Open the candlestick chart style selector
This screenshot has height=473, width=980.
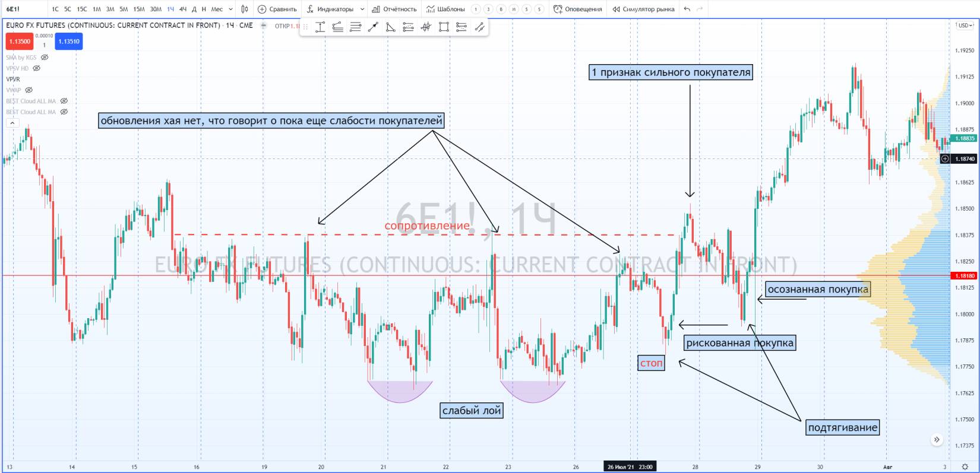coord(245,9)
